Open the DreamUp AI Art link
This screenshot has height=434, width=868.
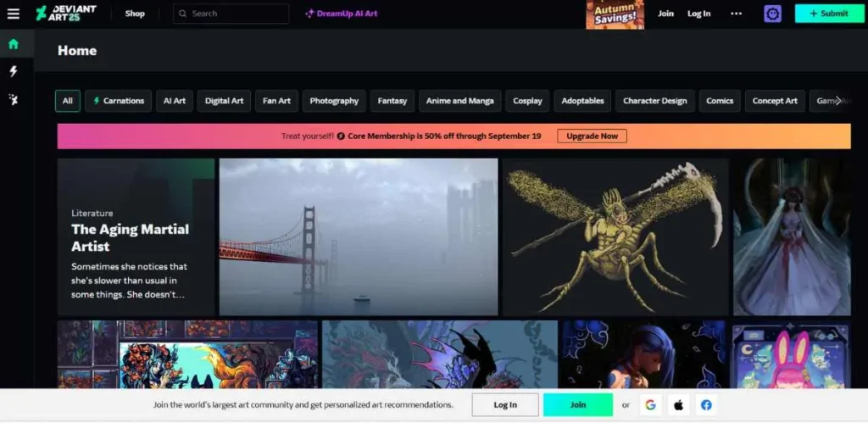[x=342, y=14]
